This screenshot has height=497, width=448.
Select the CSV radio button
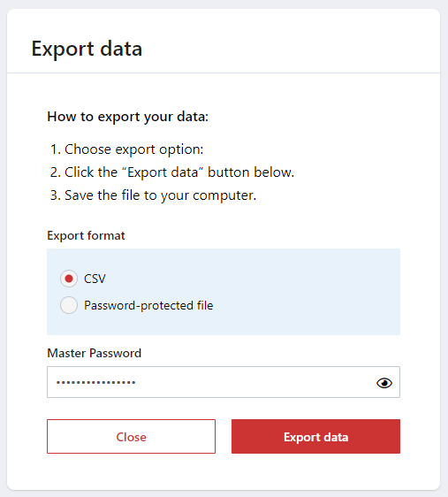point(69,279)
